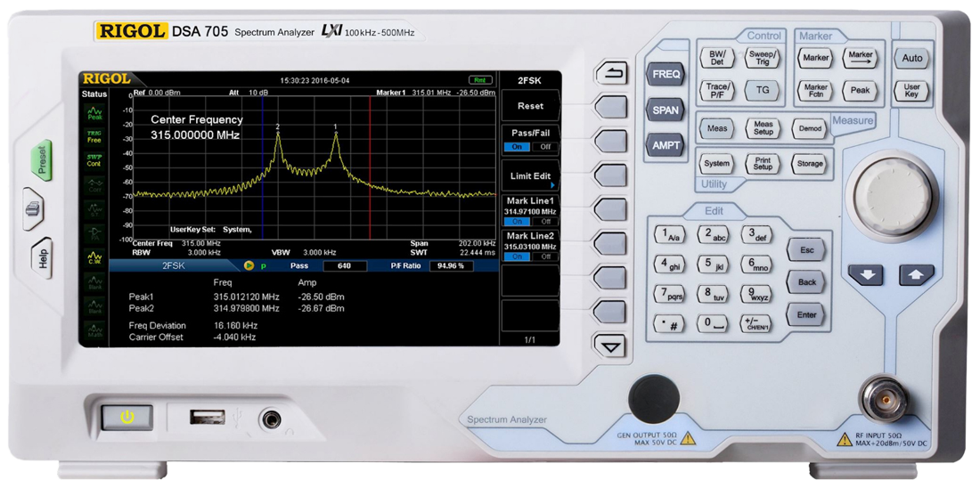The image size is (980, 488).
Task: Hit the User Key
Action: 912,90
